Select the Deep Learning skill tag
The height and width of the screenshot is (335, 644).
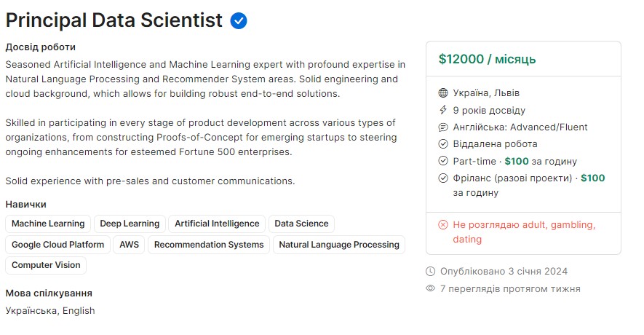(x=130, y=224)
